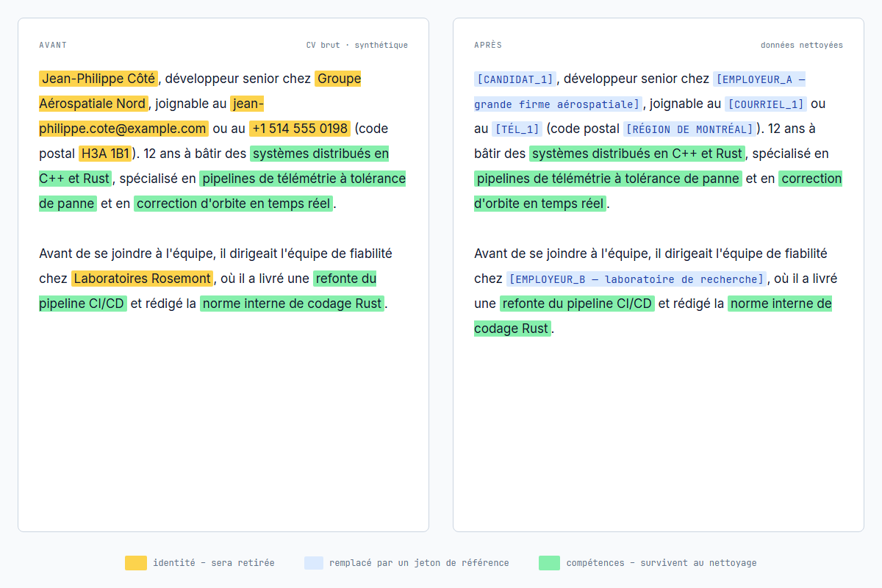Click the APRÈS panel header label
882x588 pixels.
pyautogui.click(x=488, y=45)
